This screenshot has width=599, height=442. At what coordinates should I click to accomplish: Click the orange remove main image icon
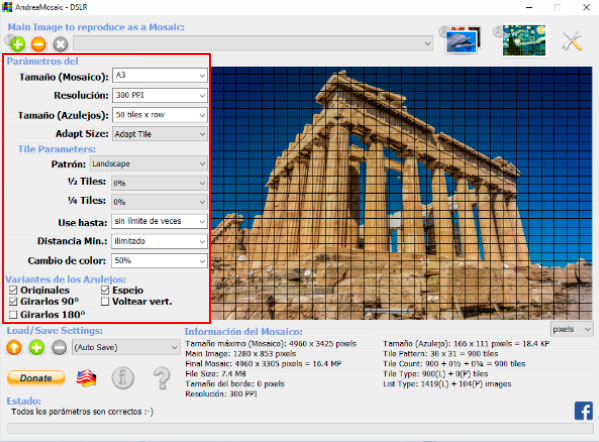point(39,44)
